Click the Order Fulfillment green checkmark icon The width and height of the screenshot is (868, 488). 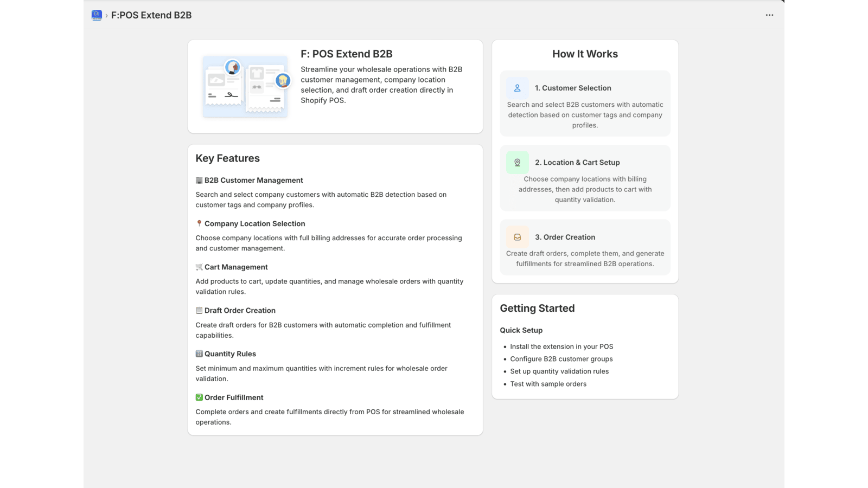pos(199,397)
